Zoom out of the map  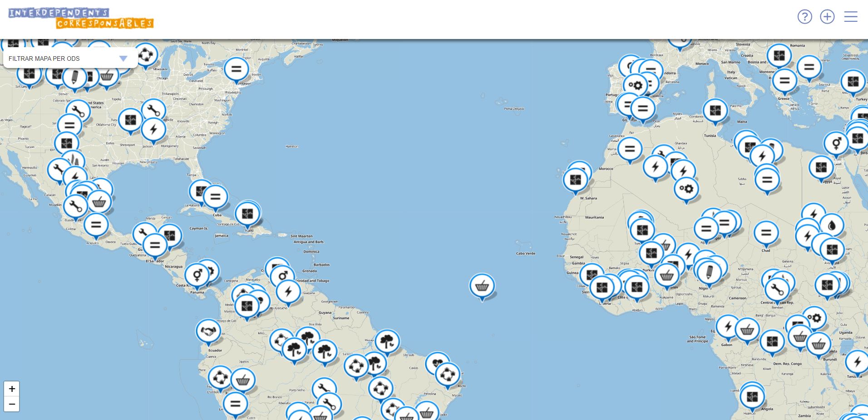(12, 404)
